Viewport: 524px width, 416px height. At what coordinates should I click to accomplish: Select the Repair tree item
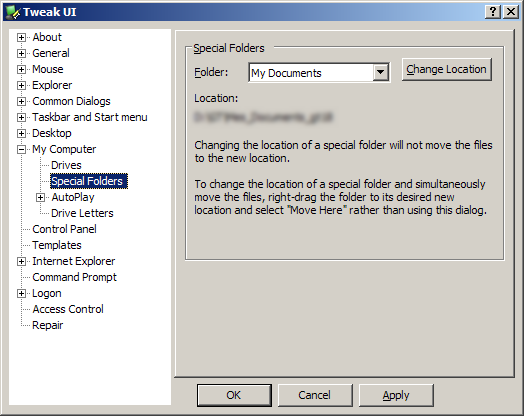[x=47, y=325]
